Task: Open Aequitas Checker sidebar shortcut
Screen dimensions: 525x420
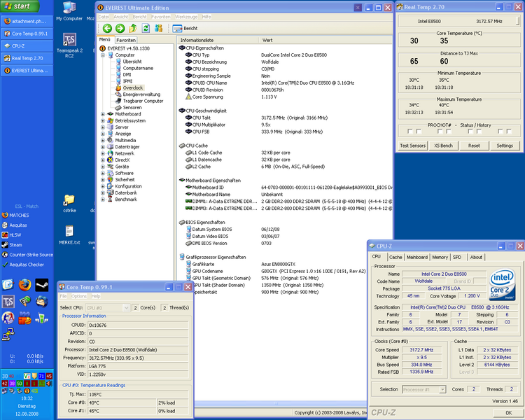Action: tap(23, 265)
